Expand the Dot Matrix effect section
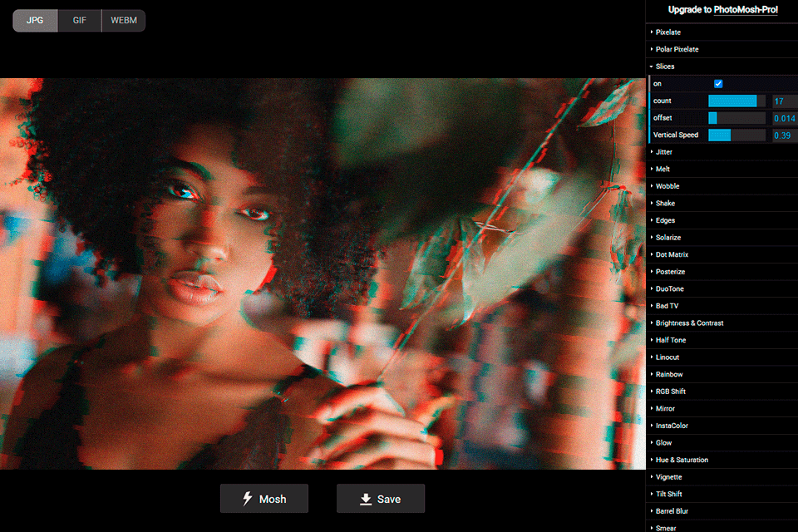798x532 pixels. [722, 254]
